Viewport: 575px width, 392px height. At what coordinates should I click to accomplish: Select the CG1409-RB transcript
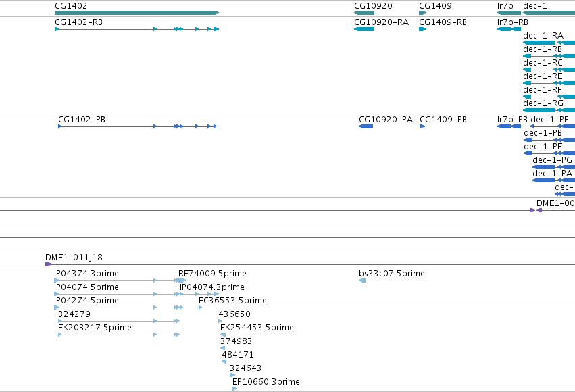point(422,29)
